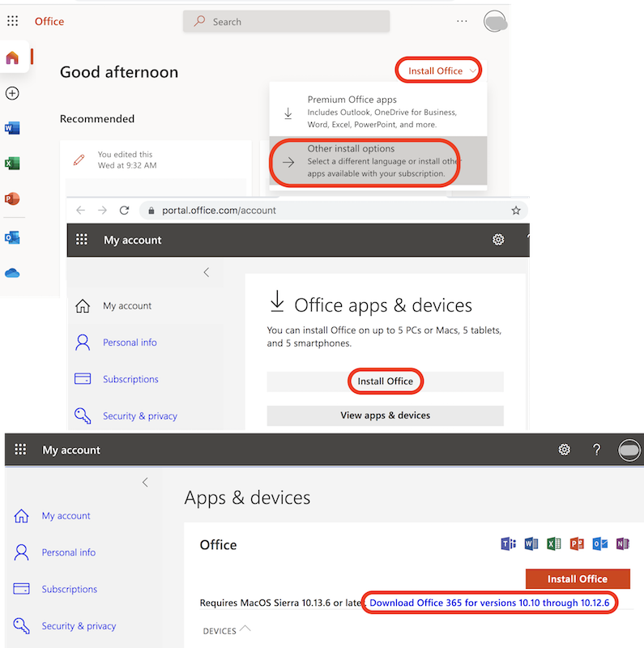644x648 pixels.
Task: Click the Office brand text in header
Action: pyautogui.click(x=49, y=22)
